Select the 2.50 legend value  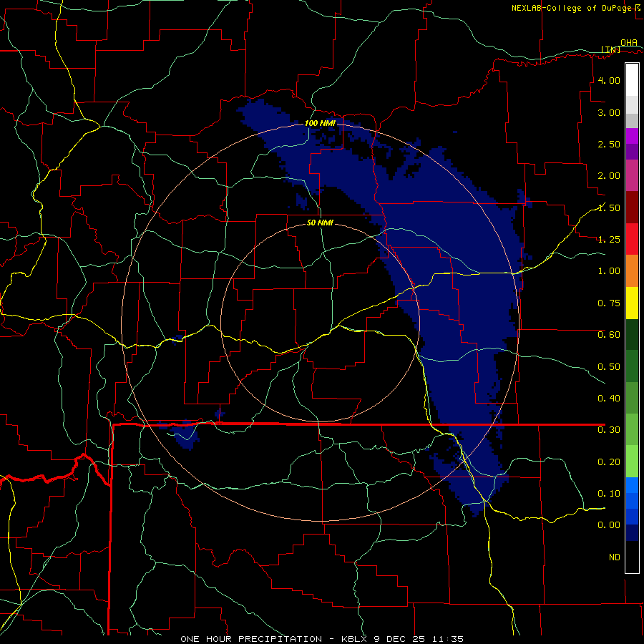[609, 144]
